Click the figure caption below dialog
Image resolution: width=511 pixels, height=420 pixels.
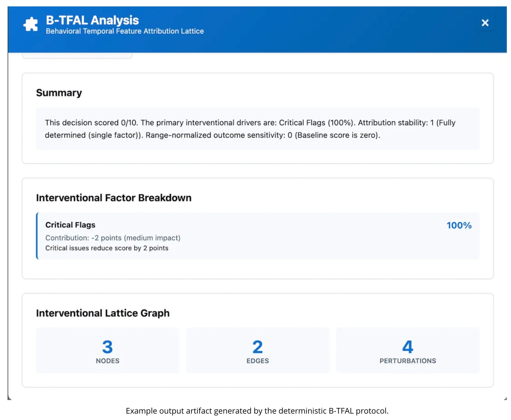pos(257,411)
